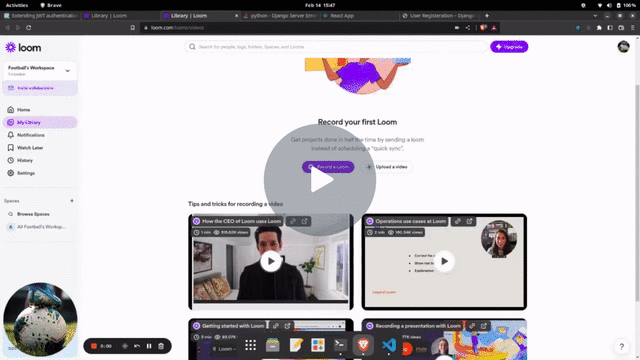Reload the page
This screenshot has height=360, width=640.
[29, 27]
